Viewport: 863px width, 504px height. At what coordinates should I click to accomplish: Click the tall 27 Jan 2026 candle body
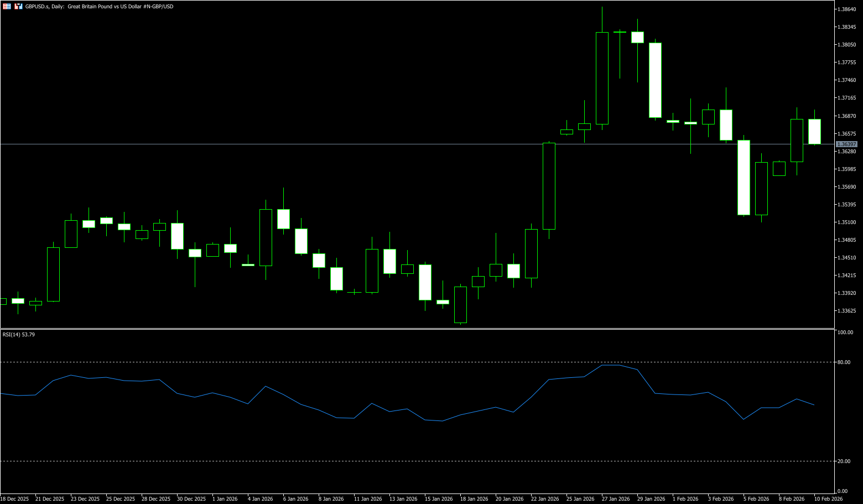(602, 78)
